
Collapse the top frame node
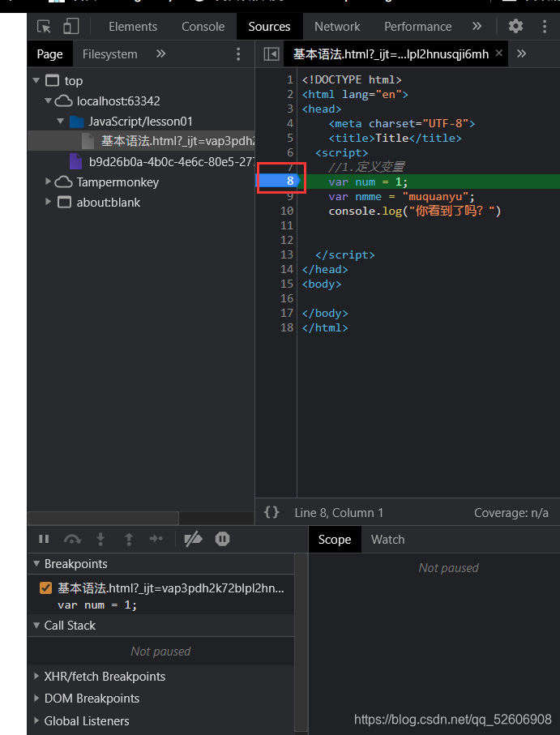[x=36, y=80]
